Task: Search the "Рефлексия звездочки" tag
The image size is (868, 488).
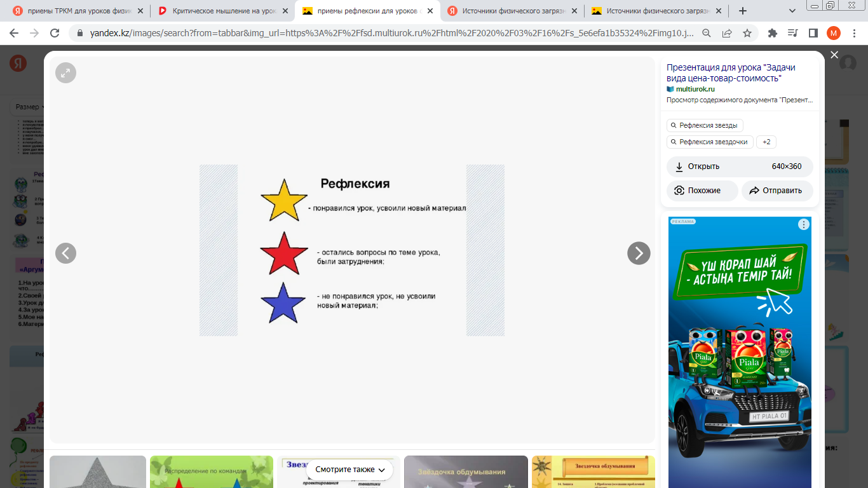Action: (x=710, y=142)
